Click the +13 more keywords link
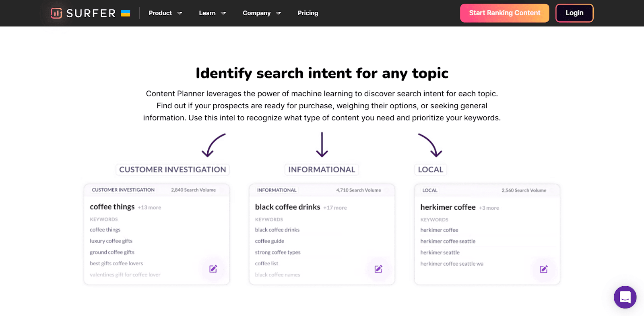Screen dimensions: 644x316 (149, 208)
